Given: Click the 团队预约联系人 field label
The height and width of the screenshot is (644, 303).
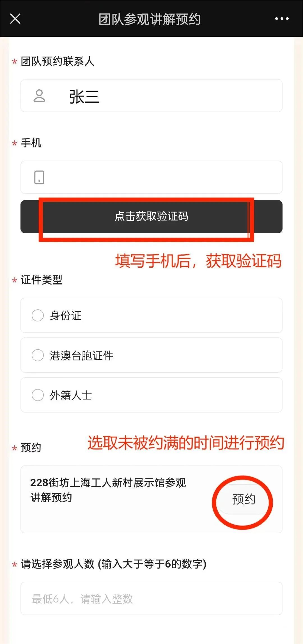Looking at the screenshot, I should pos(57,61).
